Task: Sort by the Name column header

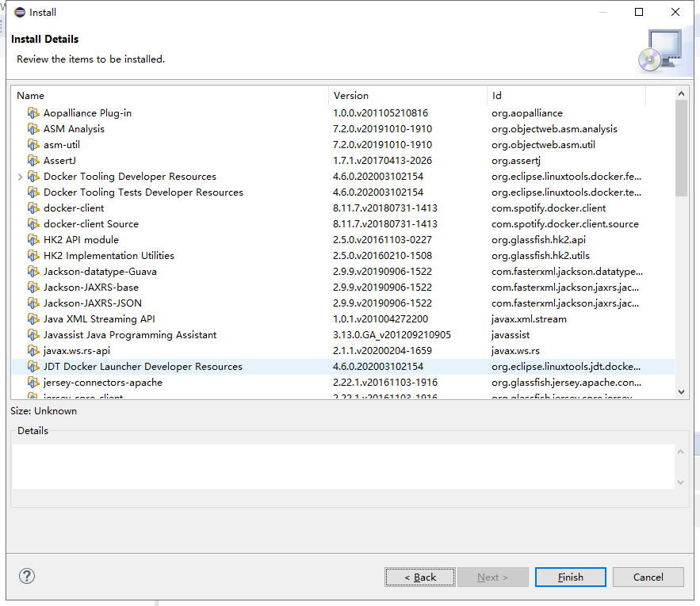Action: tap(170, 96)
